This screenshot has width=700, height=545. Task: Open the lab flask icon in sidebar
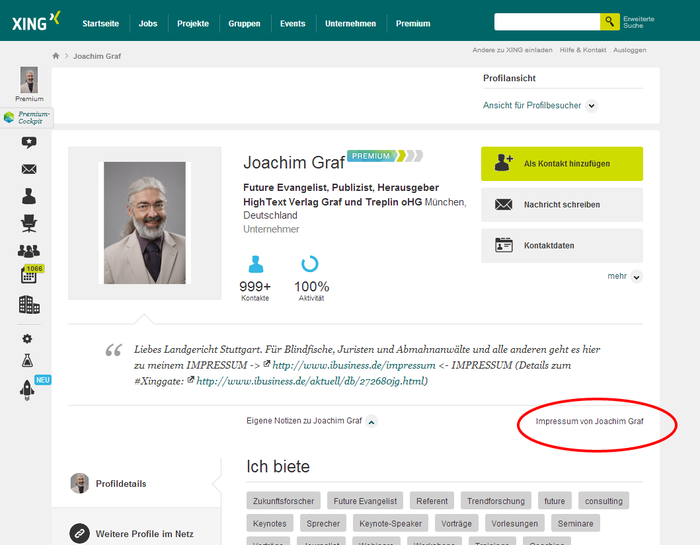27,360
